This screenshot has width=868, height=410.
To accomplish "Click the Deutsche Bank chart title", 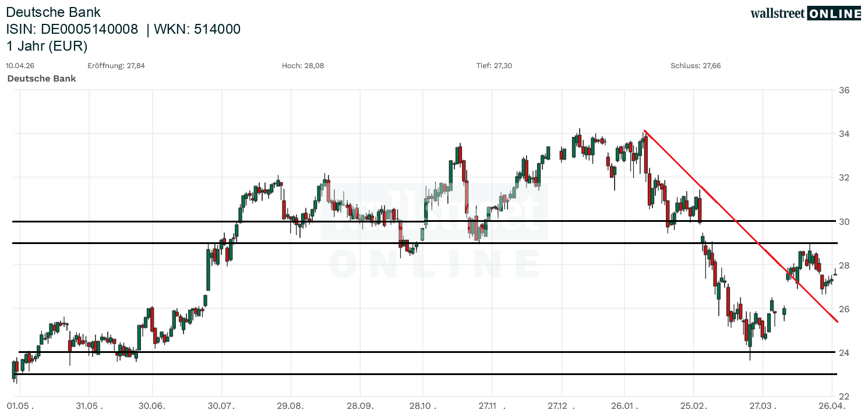I will pos(53,12).
